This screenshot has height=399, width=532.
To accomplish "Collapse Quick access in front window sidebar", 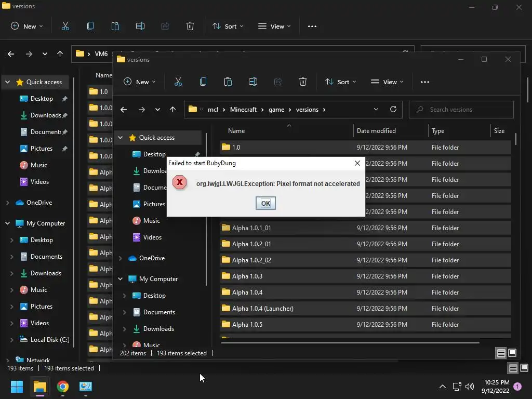I will coord(120,137).
